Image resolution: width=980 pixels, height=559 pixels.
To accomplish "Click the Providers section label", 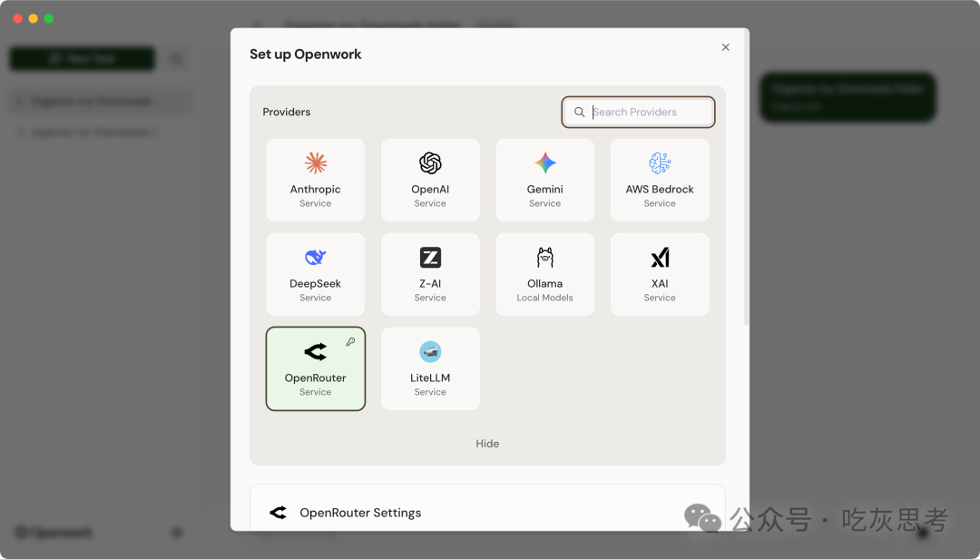I will pos(286,112).
